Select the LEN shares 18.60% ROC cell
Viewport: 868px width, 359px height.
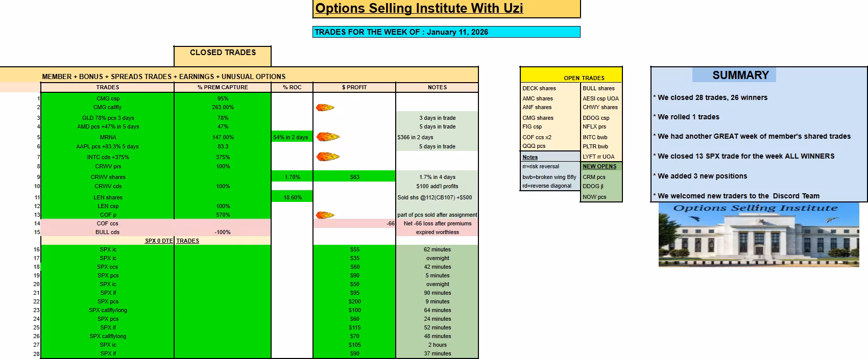(x=292, y=197)
